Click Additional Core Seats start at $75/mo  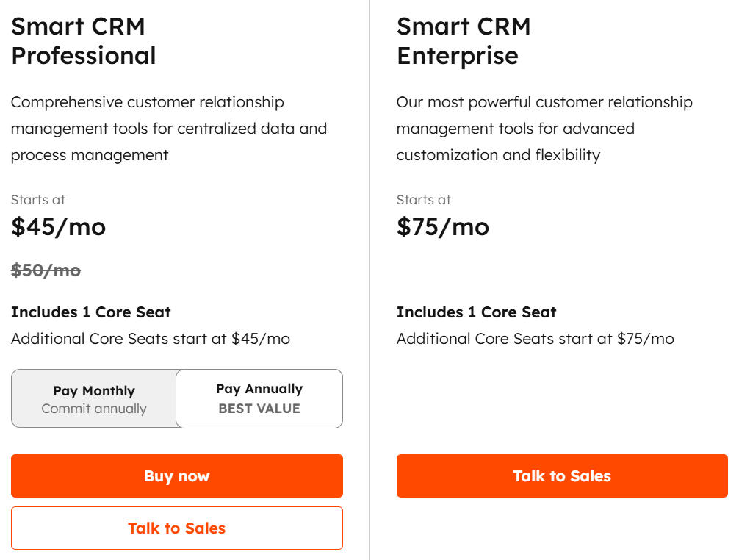pyautogui.click(x=535, y=339)
